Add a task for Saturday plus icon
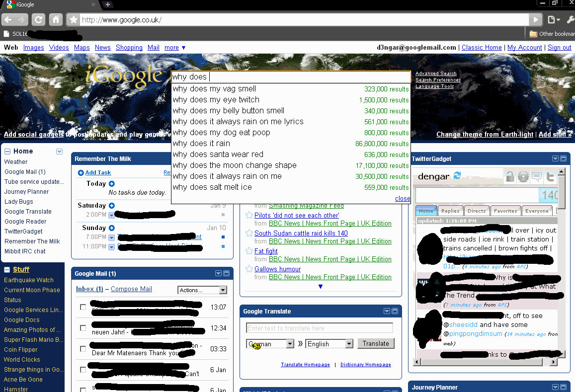 pyautogui.click(x=112, y=206)
